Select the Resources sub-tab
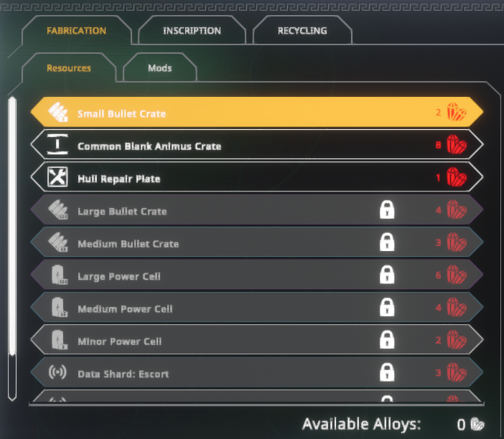Screen dimensions: 504x439 tap(69, 68)
